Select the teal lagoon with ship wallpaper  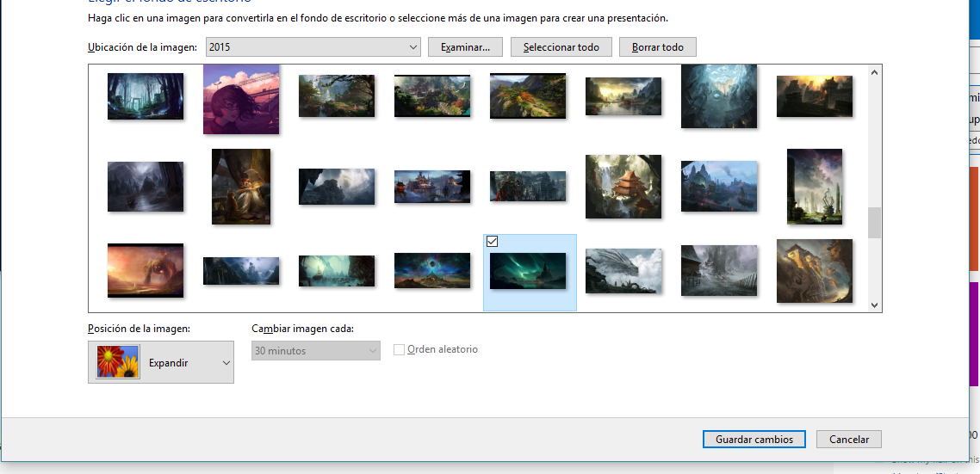[337, 270]
